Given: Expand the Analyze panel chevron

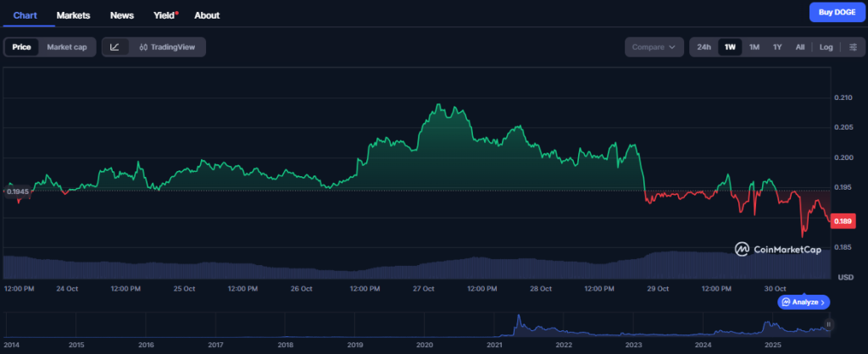Looking at the screenshot, I should point(823,301).
